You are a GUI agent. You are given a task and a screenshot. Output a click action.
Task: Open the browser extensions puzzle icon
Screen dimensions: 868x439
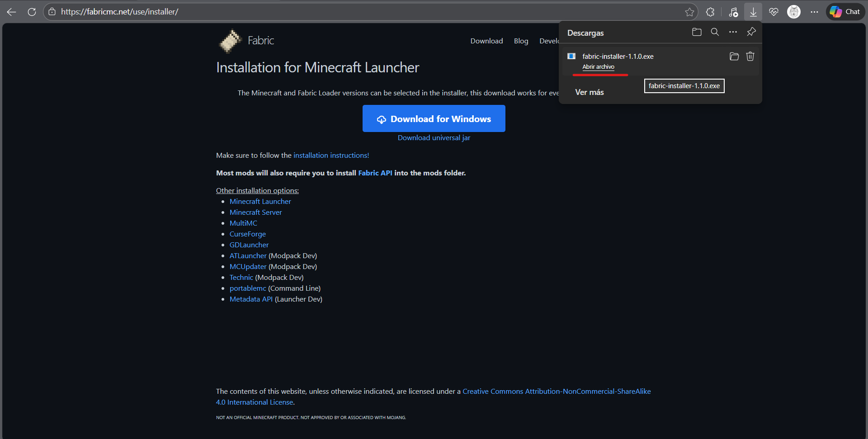click(710, 12)
